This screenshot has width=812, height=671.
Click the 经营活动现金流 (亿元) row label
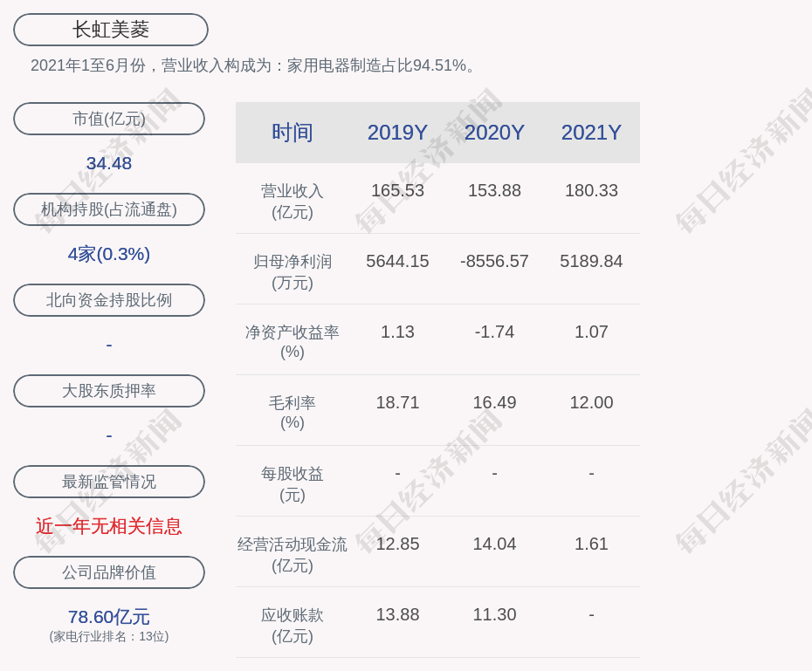(x=292, y=555)
